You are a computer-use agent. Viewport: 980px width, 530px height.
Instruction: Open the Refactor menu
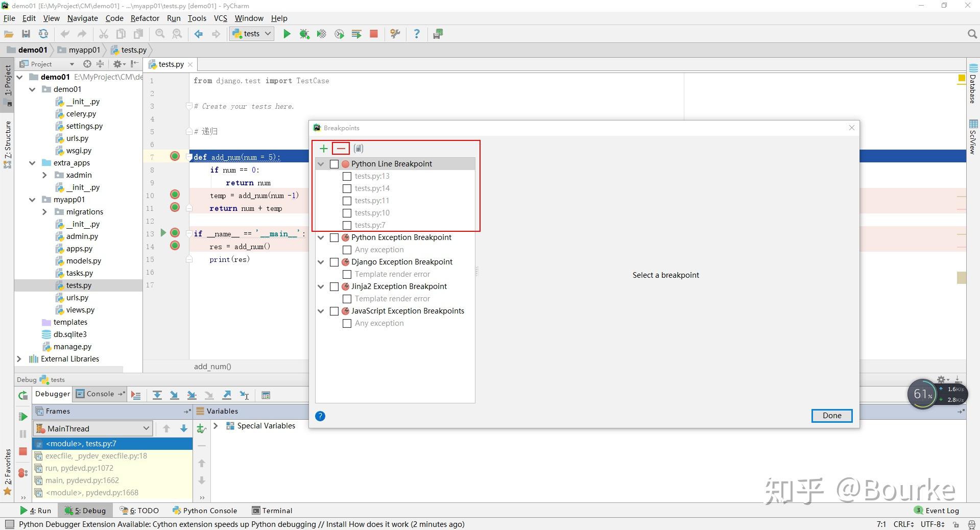(x=145, y=18)
